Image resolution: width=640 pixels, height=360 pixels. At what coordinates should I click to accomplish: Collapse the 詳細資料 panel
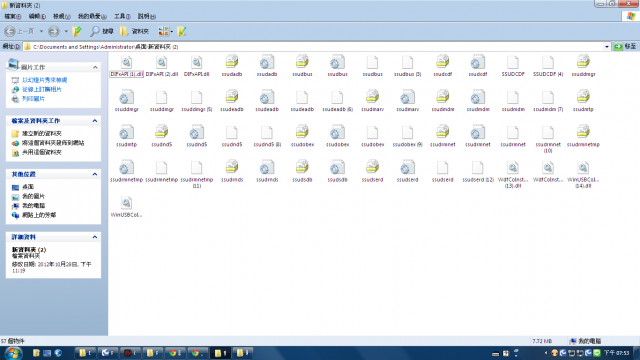coord(95,237)
